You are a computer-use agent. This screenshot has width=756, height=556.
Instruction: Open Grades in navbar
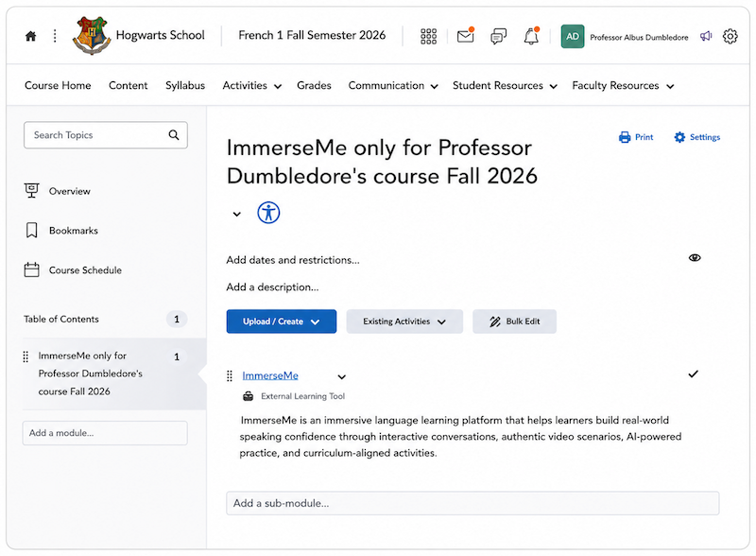[x=314, y=85]
